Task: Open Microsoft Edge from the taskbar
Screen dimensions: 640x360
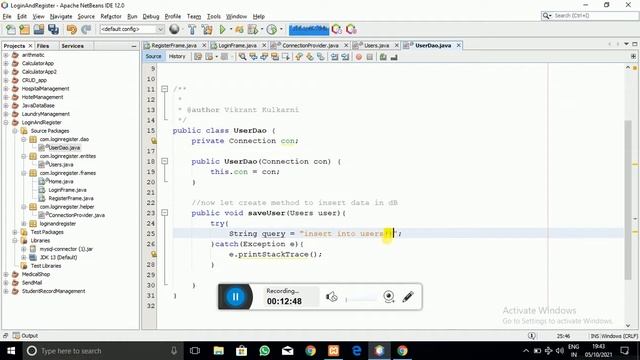Action: (x=356, y=351)
